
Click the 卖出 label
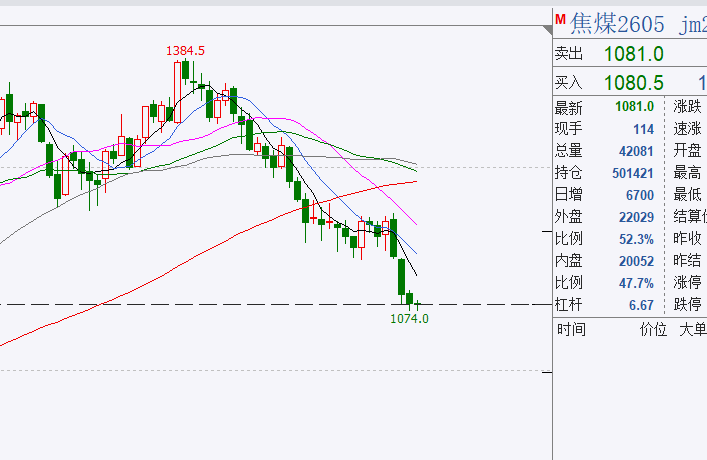pos(569,54)
